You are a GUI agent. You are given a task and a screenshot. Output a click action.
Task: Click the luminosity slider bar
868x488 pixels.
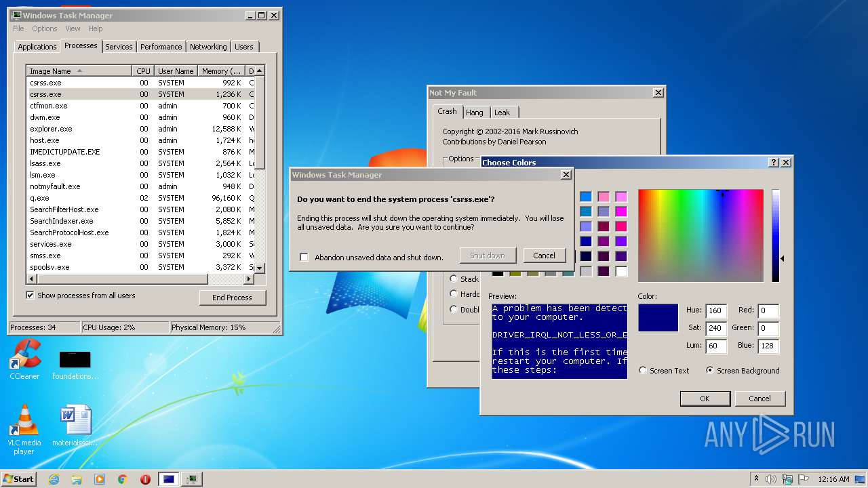[776, 235]
